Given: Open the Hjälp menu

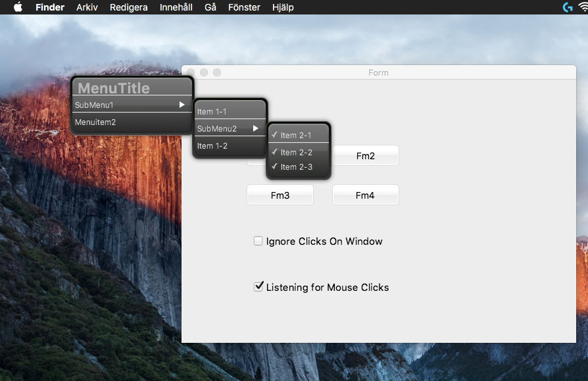Looking at the screenshot, I should click(283, 7).
